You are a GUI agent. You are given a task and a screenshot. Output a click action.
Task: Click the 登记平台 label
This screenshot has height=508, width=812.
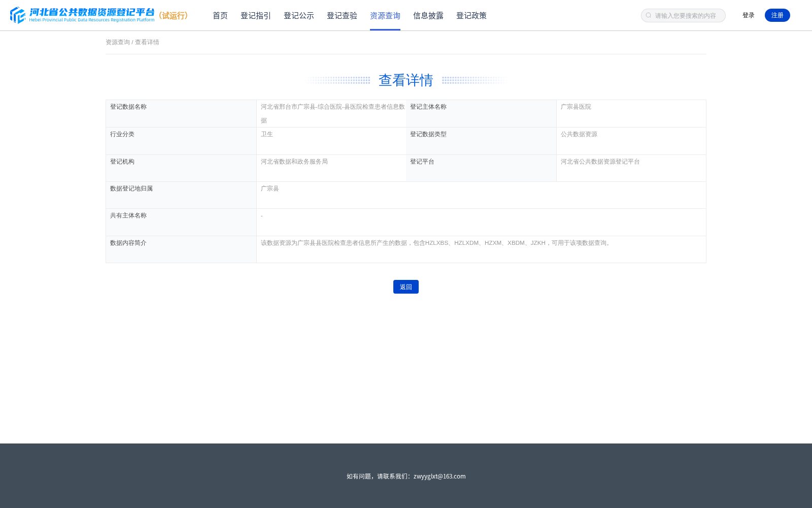422,162
